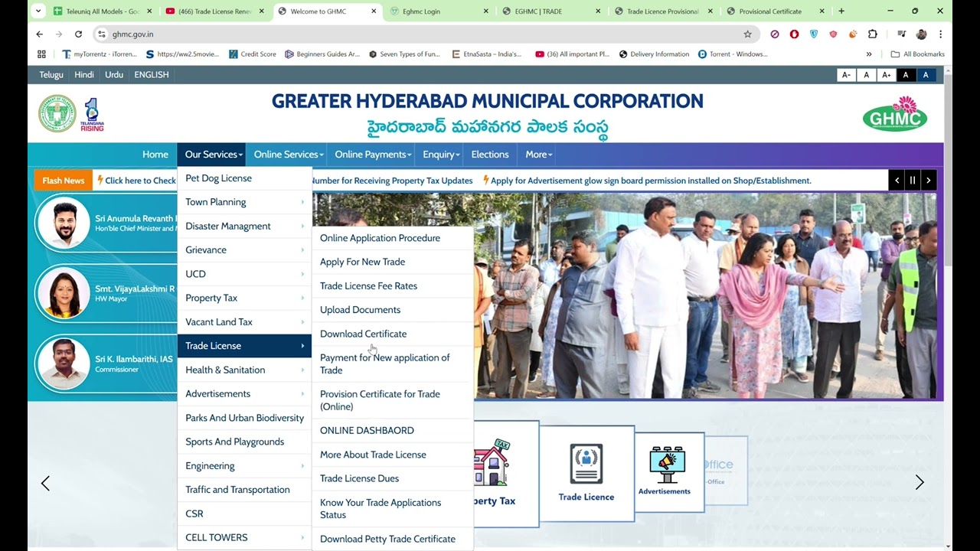The image size is (980, 551).
Task: Expand the Enquiry dropdown
Action: pos(439,155)
